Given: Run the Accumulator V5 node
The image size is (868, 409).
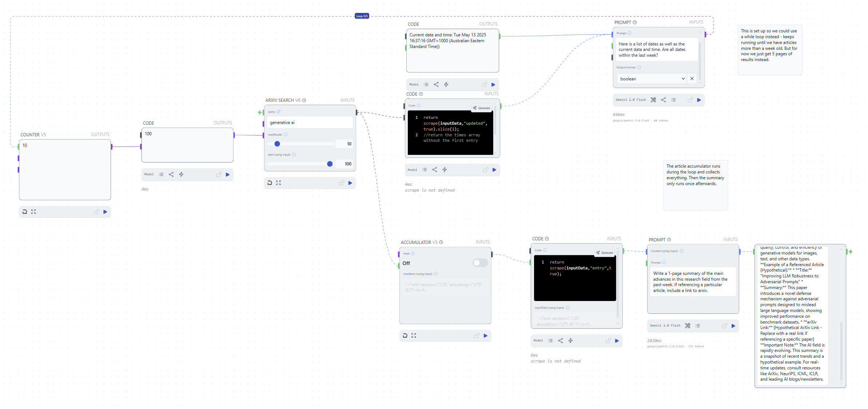Looking at the screenshot, I should click(485, 336).
